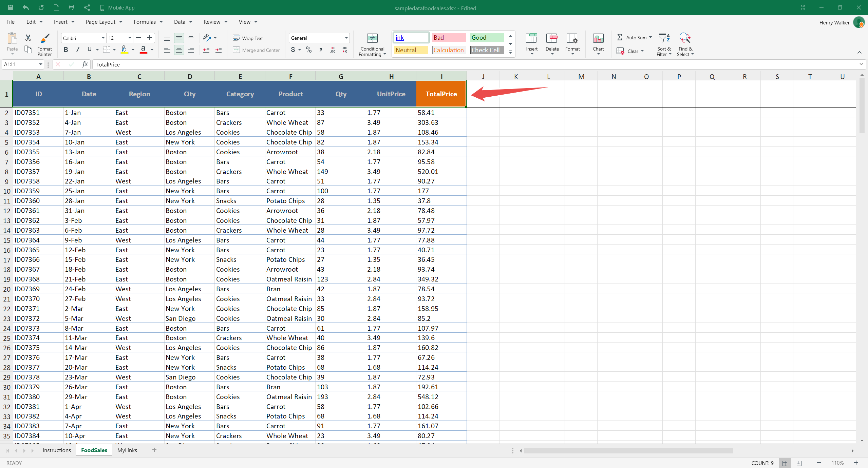Switch to the MyLinks sheet tab
Screen dimensions: 868x468
pyautogui.click(x=127, y=450)
